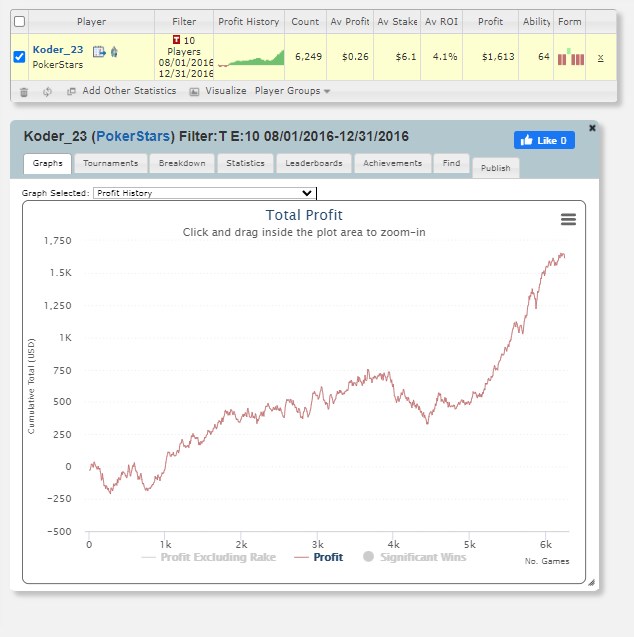Toggle the Profit series in the legend
The image size is (634, 637).
pos(319,557)
